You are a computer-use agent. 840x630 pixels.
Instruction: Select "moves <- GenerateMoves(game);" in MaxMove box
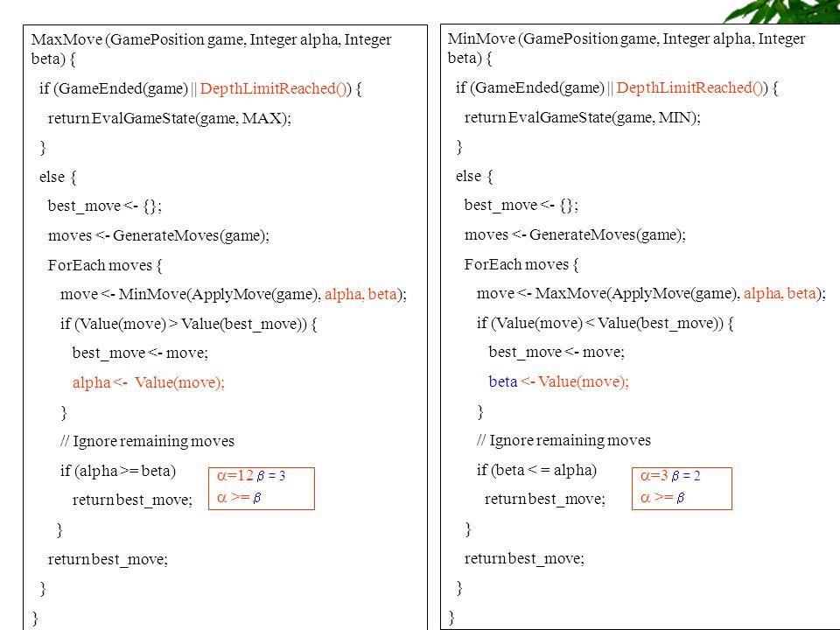click(158, 235)
